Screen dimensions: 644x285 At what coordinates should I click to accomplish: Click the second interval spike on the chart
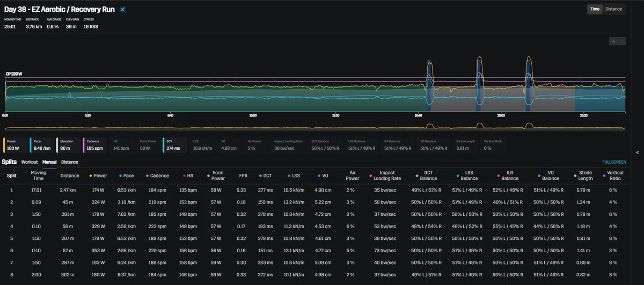point(479,83)
